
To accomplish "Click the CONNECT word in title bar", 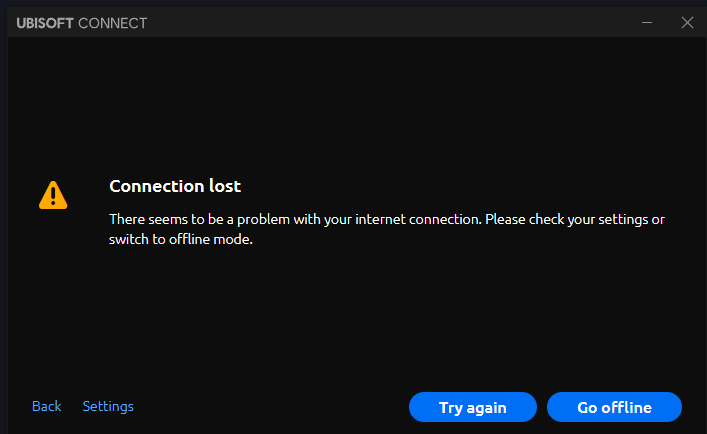I will coord(112,23).
